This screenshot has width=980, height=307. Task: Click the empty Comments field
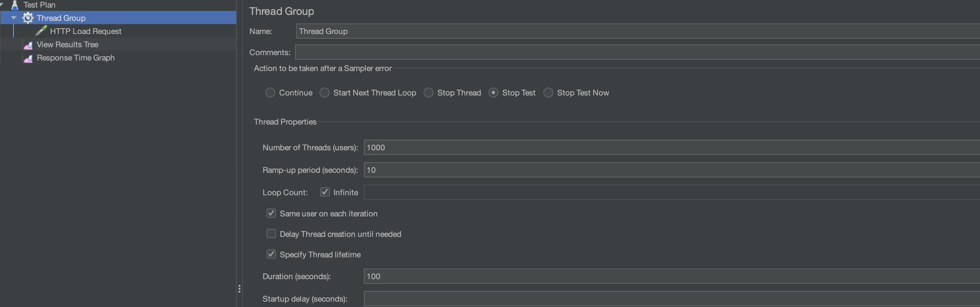638,52
